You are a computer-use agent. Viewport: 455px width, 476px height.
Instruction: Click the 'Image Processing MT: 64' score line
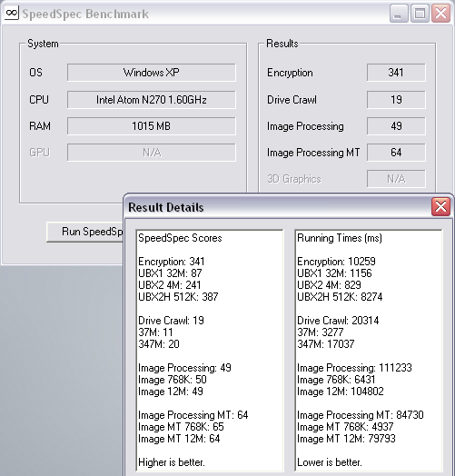pyautogui.click(x=193, y=415)
